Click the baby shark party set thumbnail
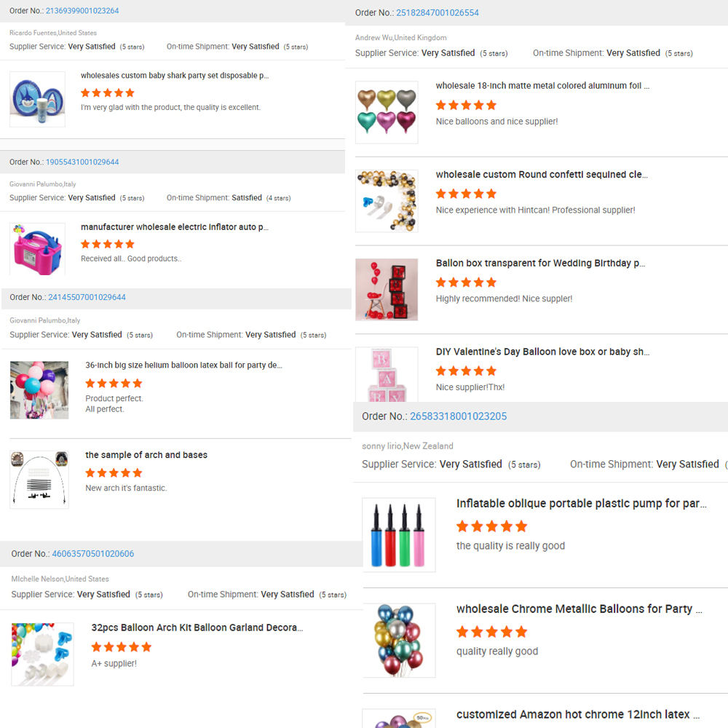 click(x=38, y=99)
